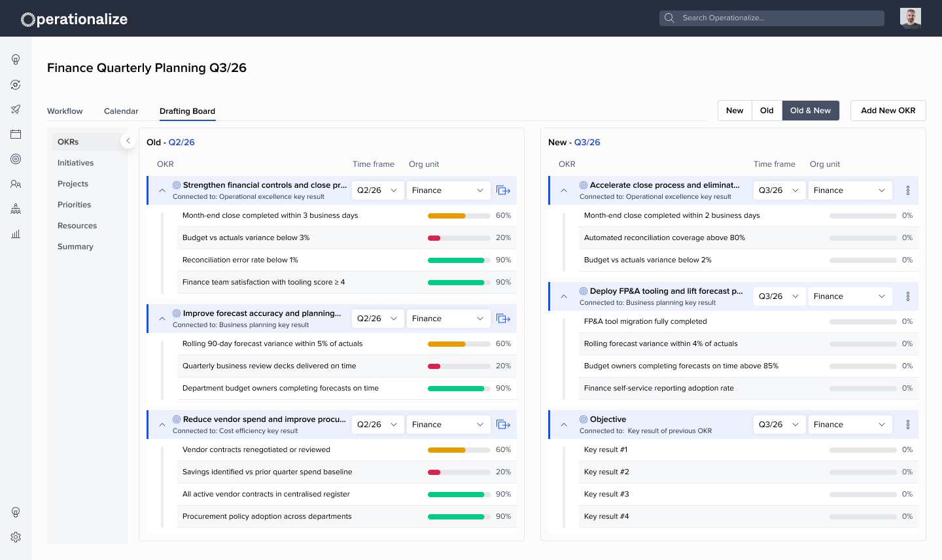942x560 pixels.
Task: Open the calendar sidebar icon
Action: pos(16,134)
